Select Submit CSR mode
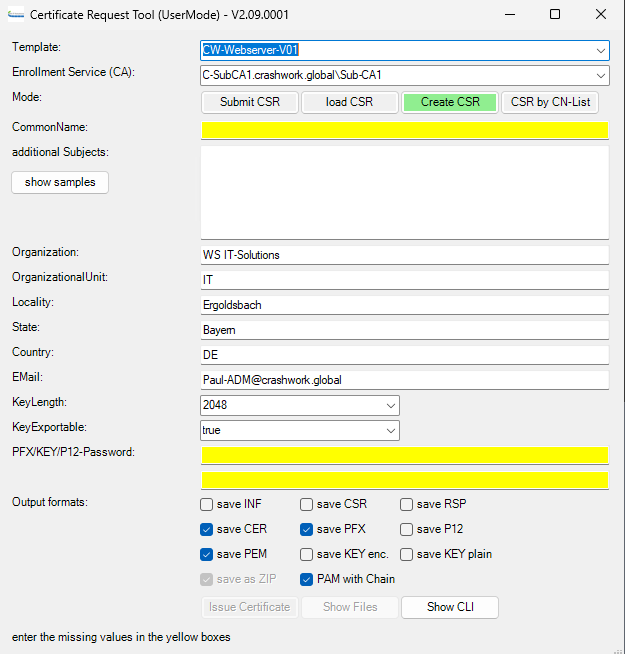The width and height of the screenshot is (625, 654). pyautogui.click(x=250, y=102)
